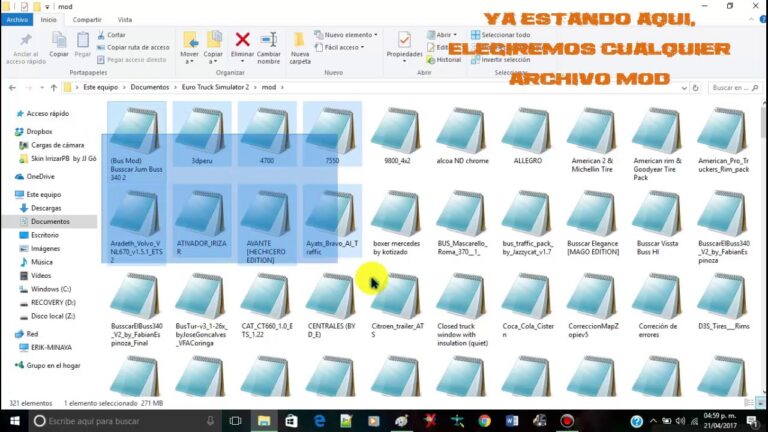Open the Copiar a dropdown button
The image size is (768, 432).
click(213, 48)
